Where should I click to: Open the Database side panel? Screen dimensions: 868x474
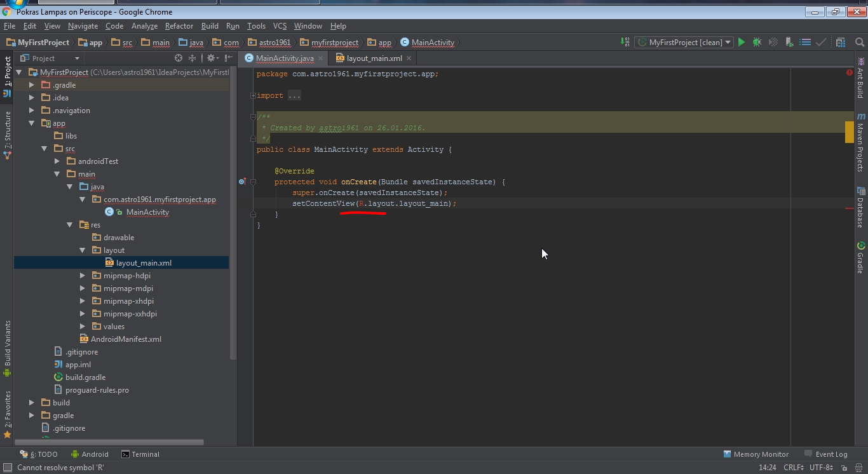pos(860,207)
